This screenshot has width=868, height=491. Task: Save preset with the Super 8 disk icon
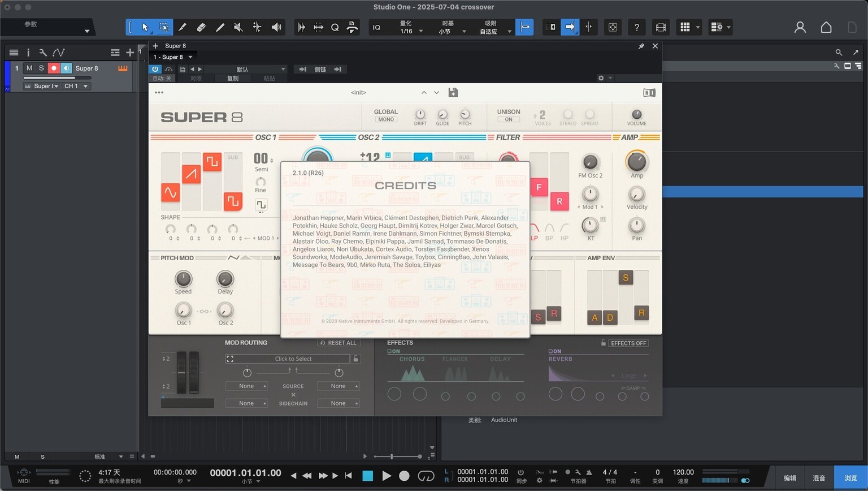click(453, 92)
